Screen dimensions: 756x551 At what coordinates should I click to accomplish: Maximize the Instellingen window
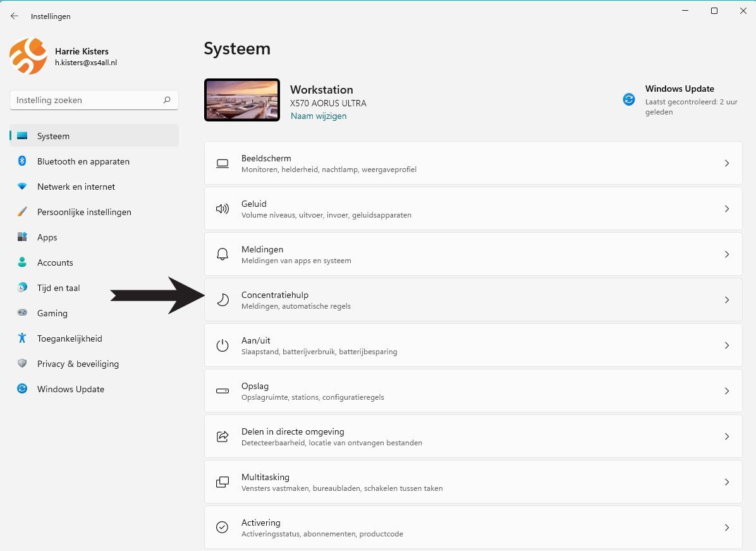pos(714,11)
